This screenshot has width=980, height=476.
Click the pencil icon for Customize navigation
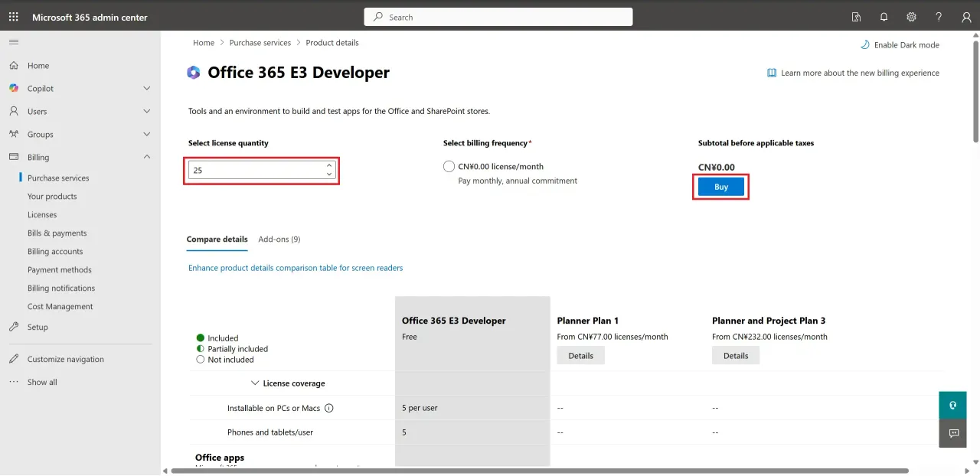(x=14, y=359)
